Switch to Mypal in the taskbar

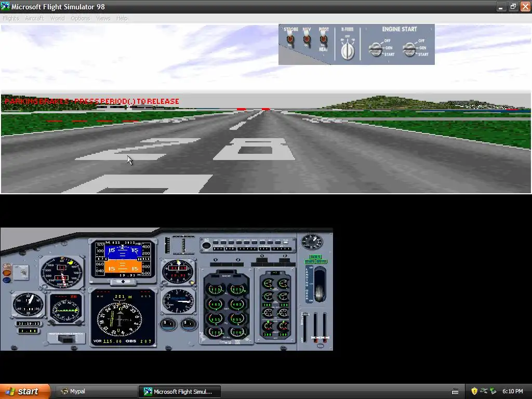tap(96, 392)
